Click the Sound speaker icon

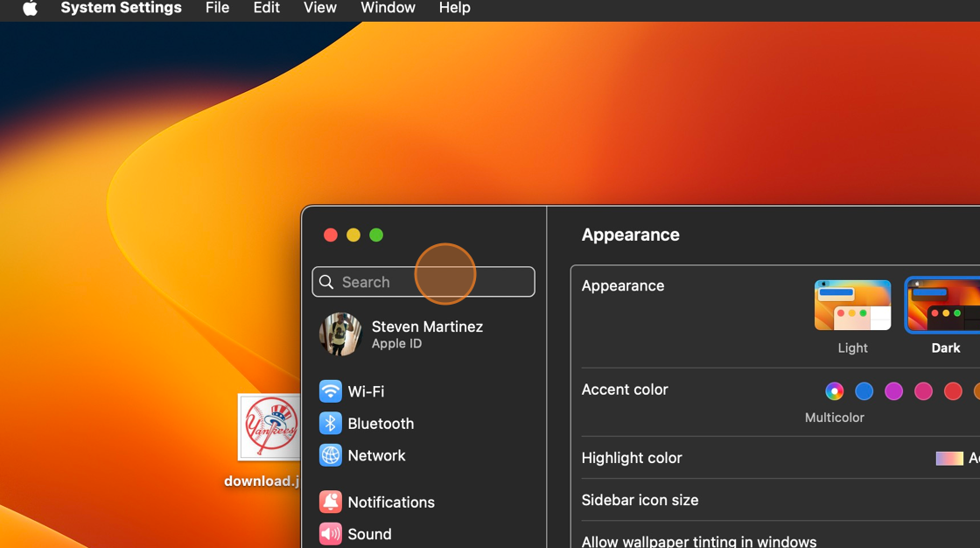pos(331,534)
